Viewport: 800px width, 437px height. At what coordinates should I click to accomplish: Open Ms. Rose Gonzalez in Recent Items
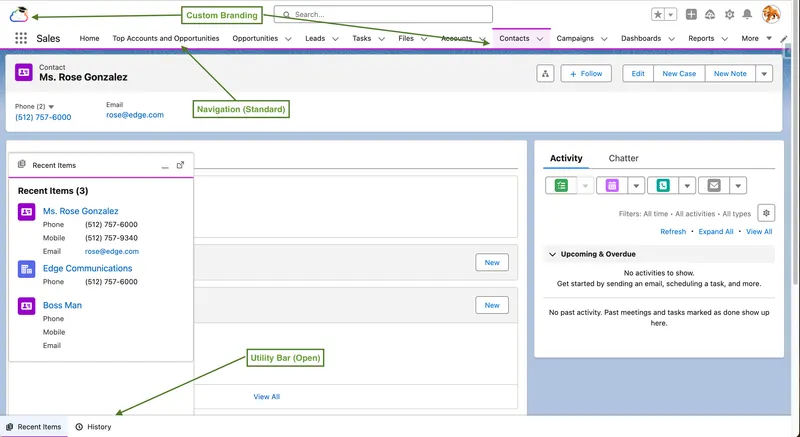pos(81,211)
